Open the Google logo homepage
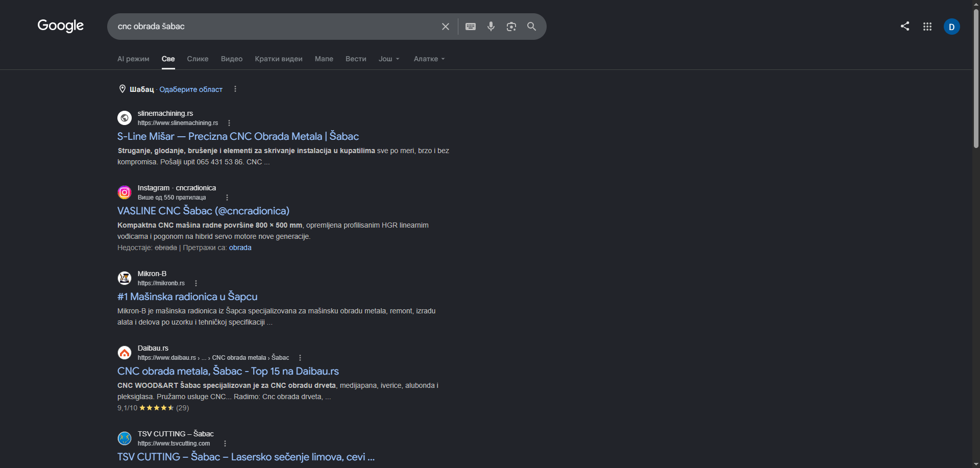Screen dimensions: 980x468 [x=61, y=26]
